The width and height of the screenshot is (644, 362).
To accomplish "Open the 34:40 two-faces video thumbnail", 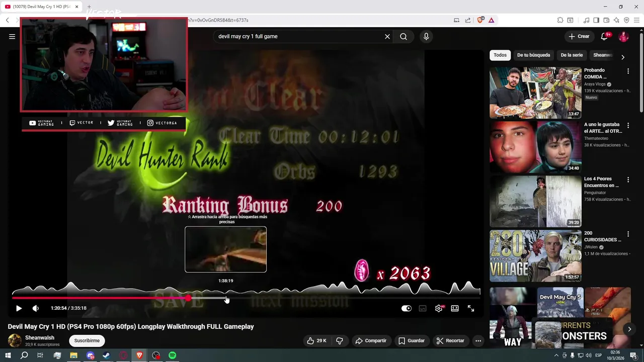I will [x=535, y=147].
